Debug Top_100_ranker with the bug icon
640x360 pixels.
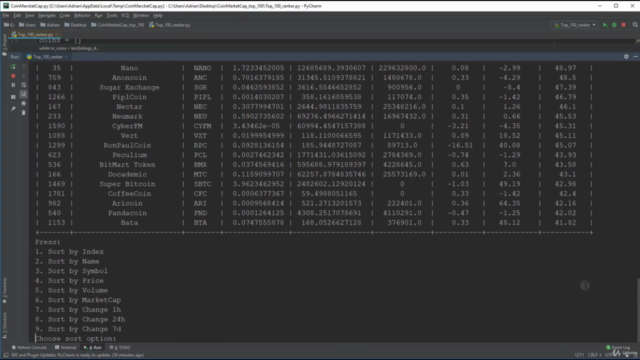[614, 25]
